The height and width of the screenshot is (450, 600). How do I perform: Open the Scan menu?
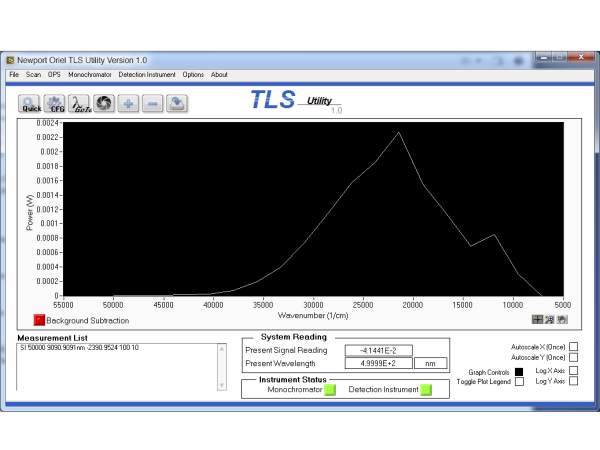coord(33,74)
